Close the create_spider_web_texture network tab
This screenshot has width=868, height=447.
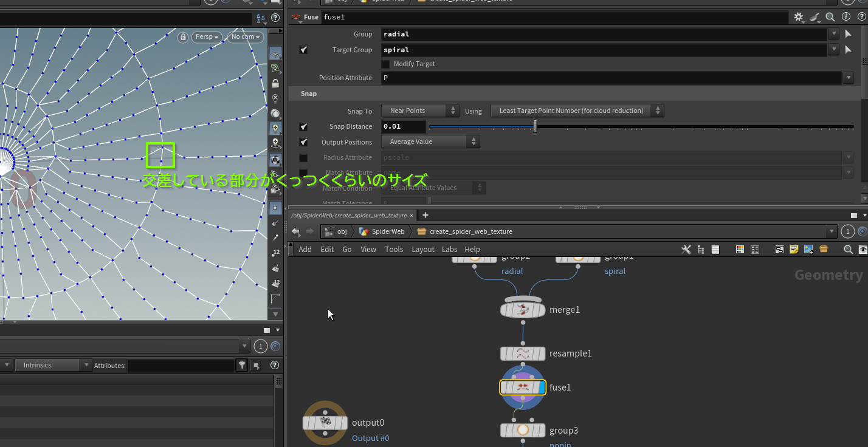412,216
